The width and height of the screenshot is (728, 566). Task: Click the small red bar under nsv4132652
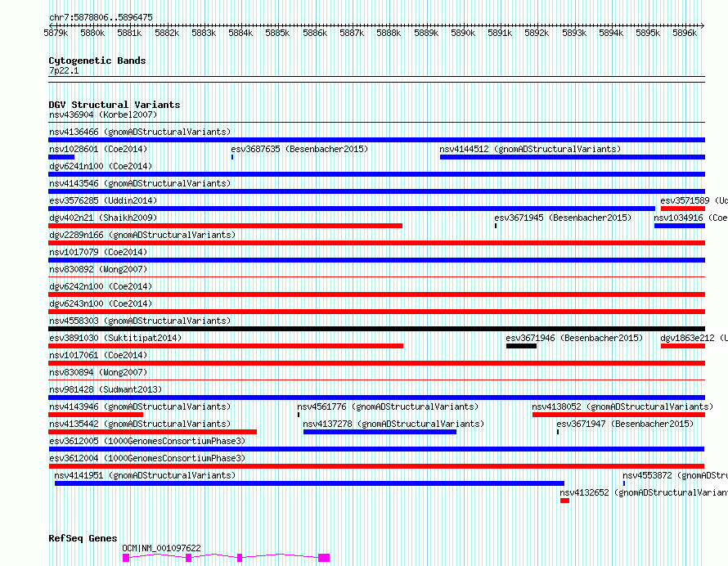(564, 501)
